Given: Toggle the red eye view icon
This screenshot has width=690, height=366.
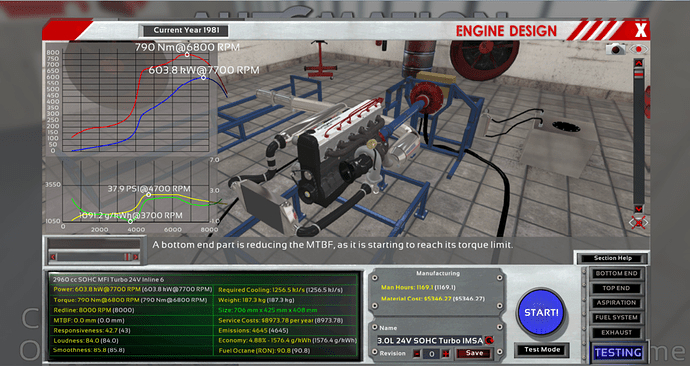Looking at the screenshot, I should pyautogui.click(x=638, y=49).
